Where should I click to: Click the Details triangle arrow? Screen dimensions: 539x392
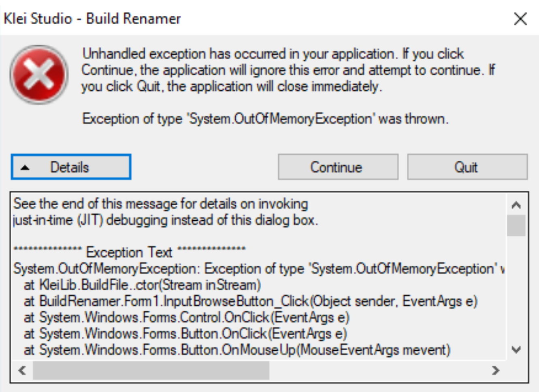click(x=25, y=167)
